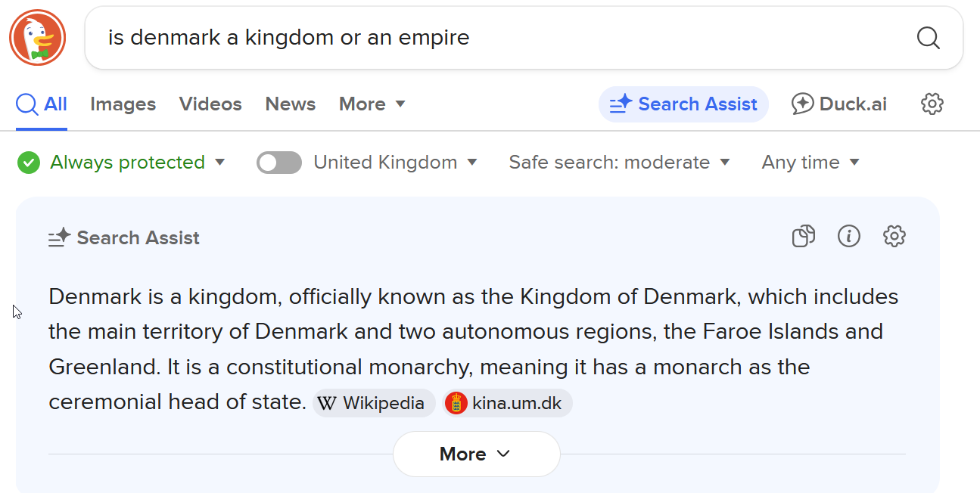Switch to the Images tab
Image resolution: width=980 pixels, height=493 pixels.
pyautogui.click(x=123, y=104)
